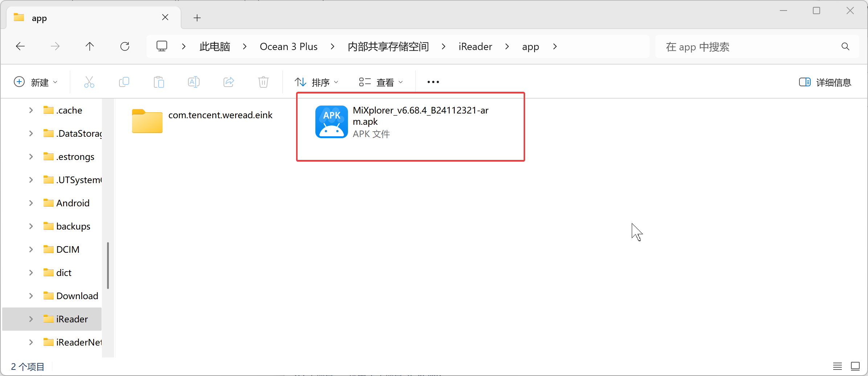The width and height of the screenshot is (868, 376).
Task: Expand the .cache folder tree node
Action: tap(31, 110)
